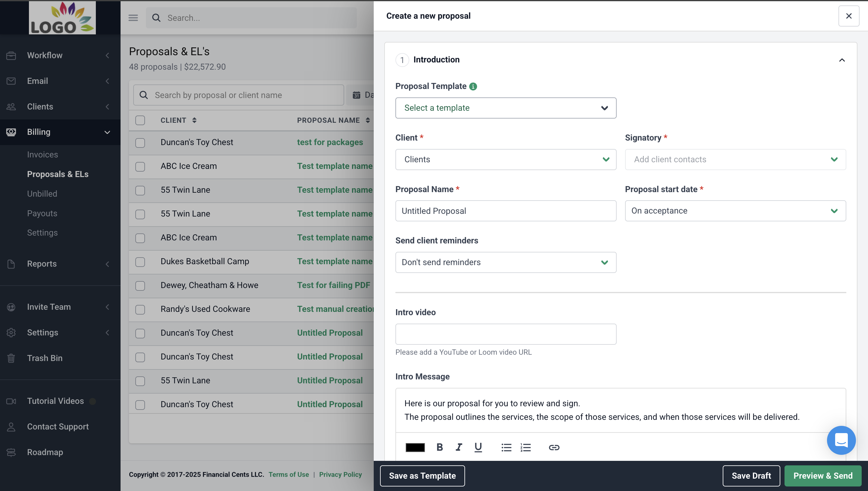Click the Preview & Send button
This screenshot has width=868, height=491.
(x=823, y=476)
